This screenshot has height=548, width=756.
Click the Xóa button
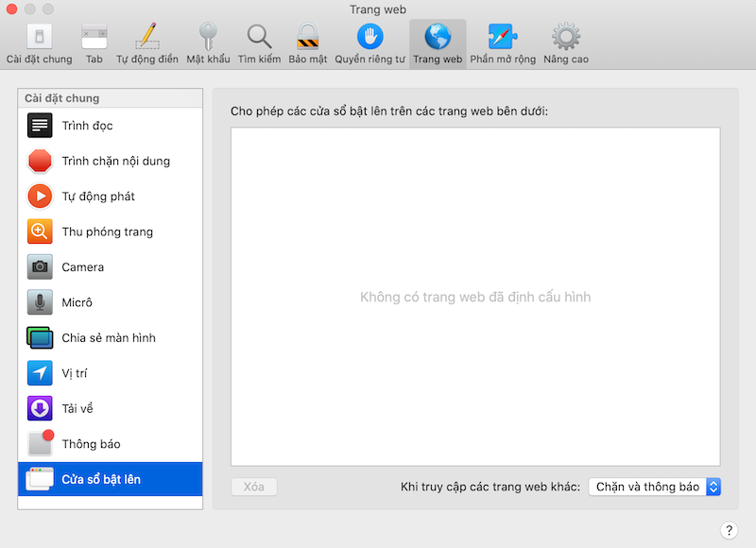(254, 487)
